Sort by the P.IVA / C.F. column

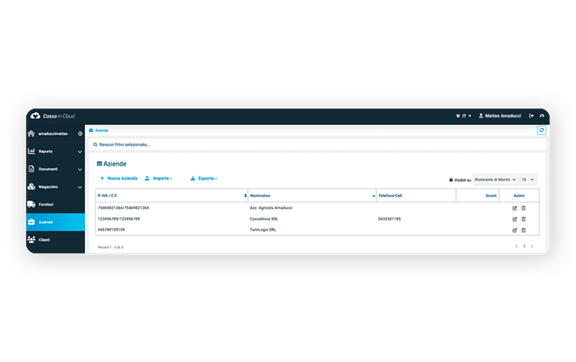pos(172,196)
